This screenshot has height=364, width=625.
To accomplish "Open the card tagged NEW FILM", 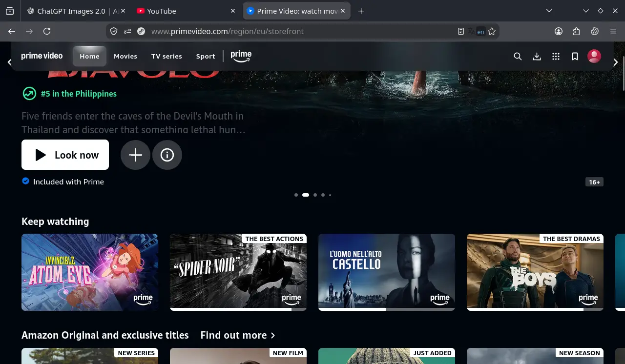I will (238, 356).
